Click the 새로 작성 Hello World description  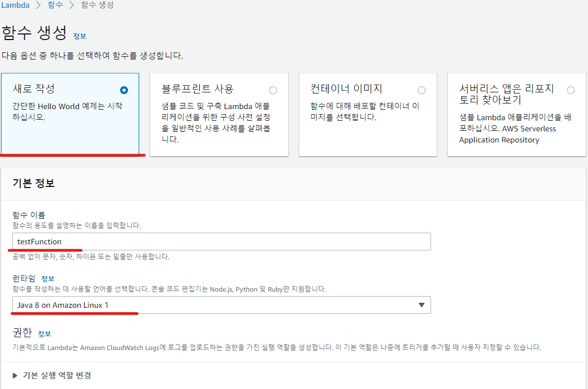(67, 111)
